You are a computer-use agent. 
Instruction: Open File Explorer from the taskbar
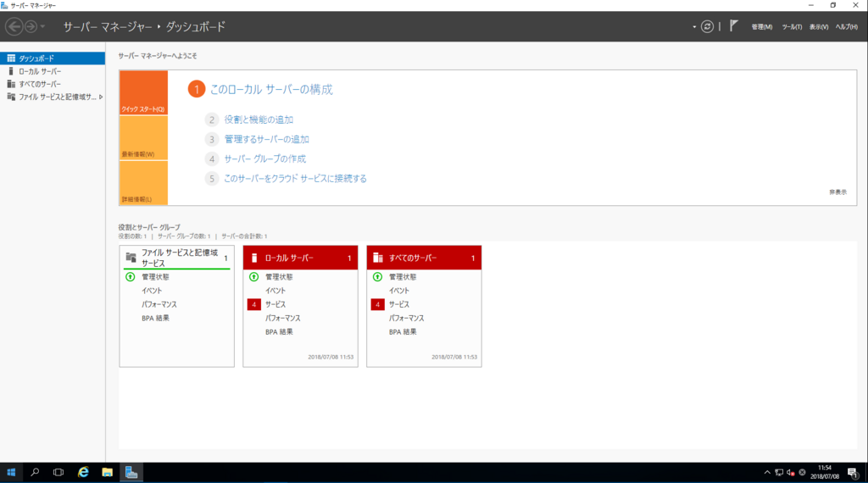click(108, 473)
